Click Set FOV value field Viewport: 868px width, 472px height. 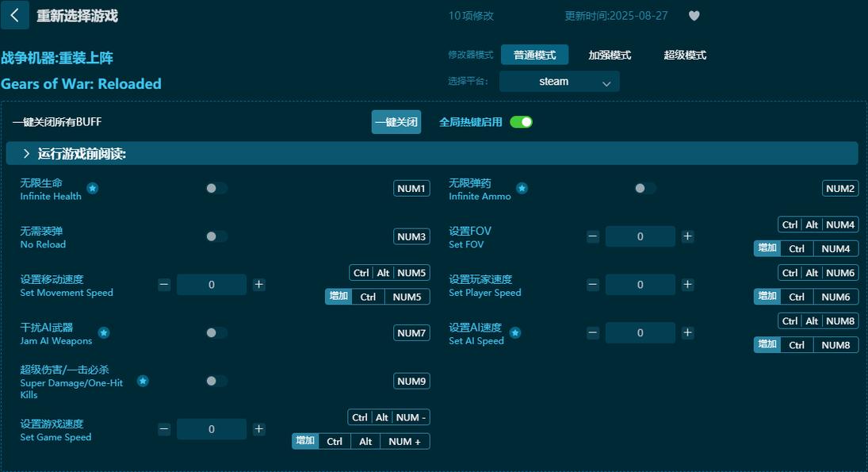(640, 236)
